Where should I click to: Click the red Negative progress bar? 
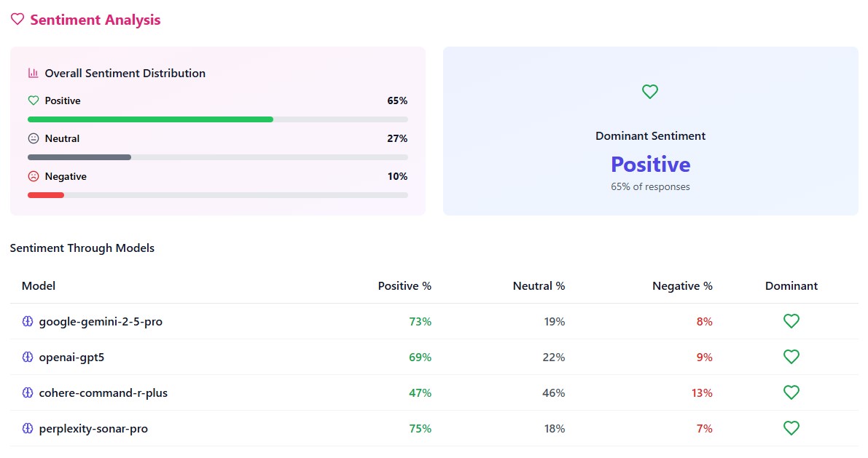pos(46,195)
